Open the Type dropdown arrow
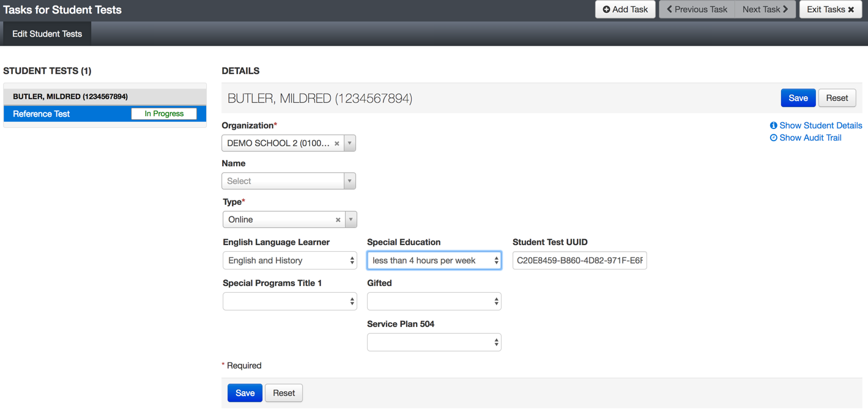 point(351,219)
